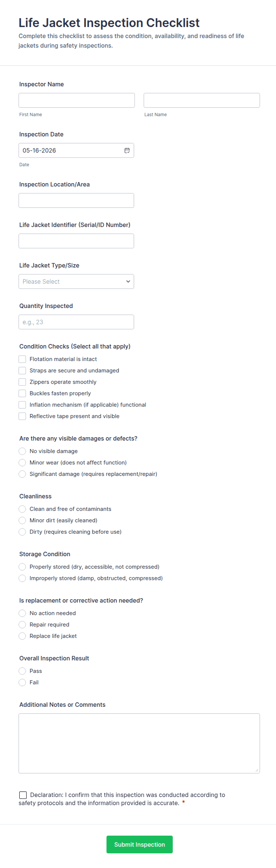This screenshot has width=276, height=868.
Task: Enable Zippers operate smoothly checkbox
Action: 22,382
